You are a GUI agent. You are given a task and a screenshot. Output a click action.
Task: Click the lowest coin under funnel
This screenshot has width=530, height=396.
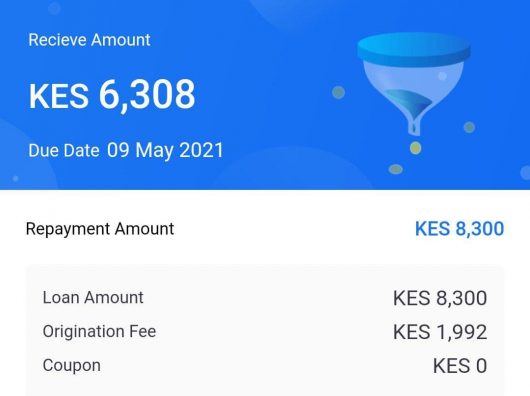point(396,169)
